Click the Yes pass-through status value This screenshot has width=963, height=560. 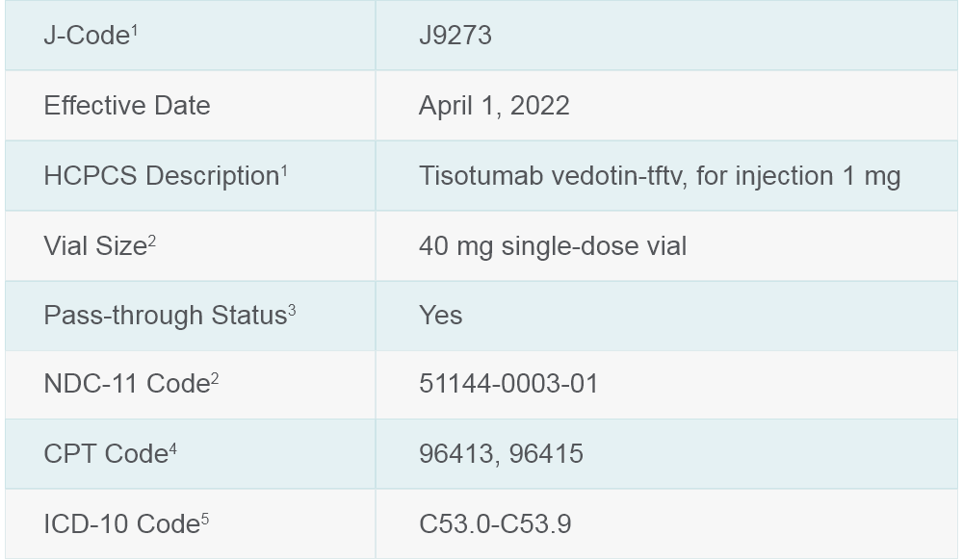point(441,316)
